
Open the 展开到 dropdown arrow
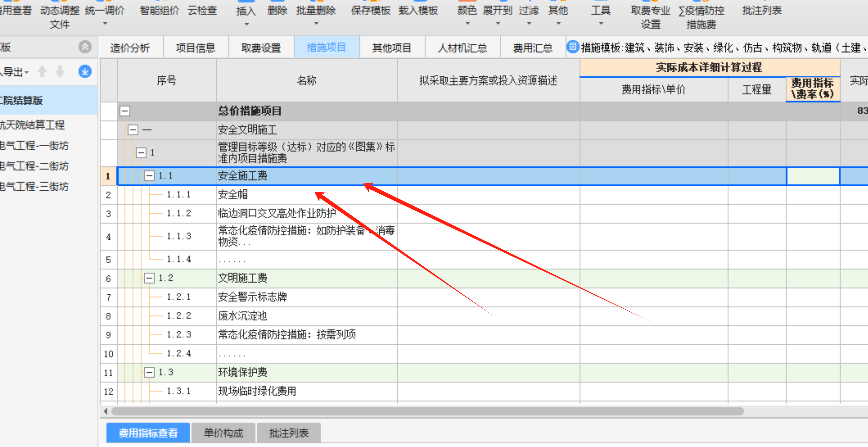[498, 24]
